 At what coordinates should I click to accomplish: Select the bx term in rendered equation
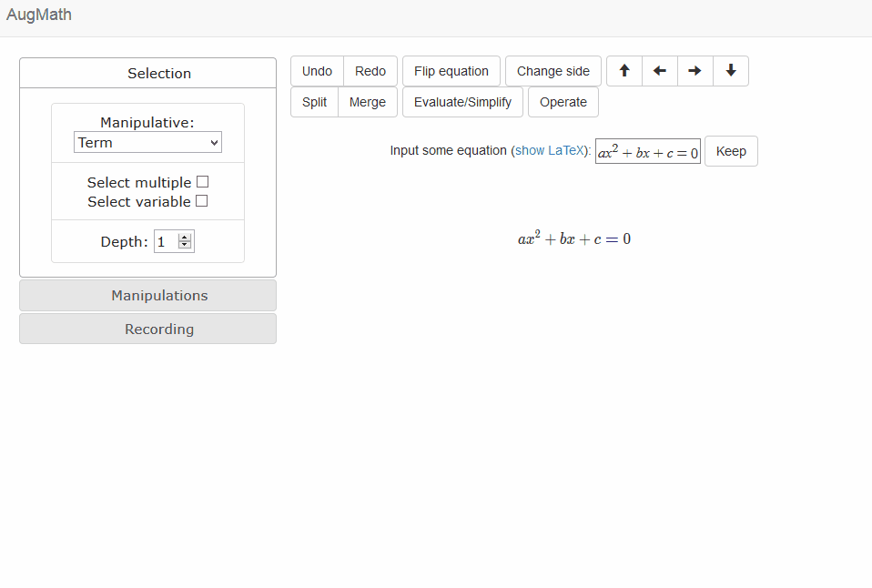(x=567, y=239)
